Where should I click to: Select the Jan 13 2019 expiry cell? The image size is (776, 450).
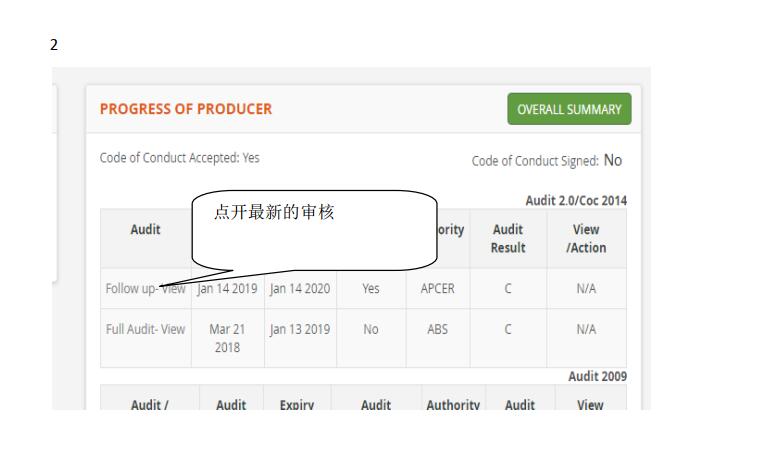click(x=300, y=329)
